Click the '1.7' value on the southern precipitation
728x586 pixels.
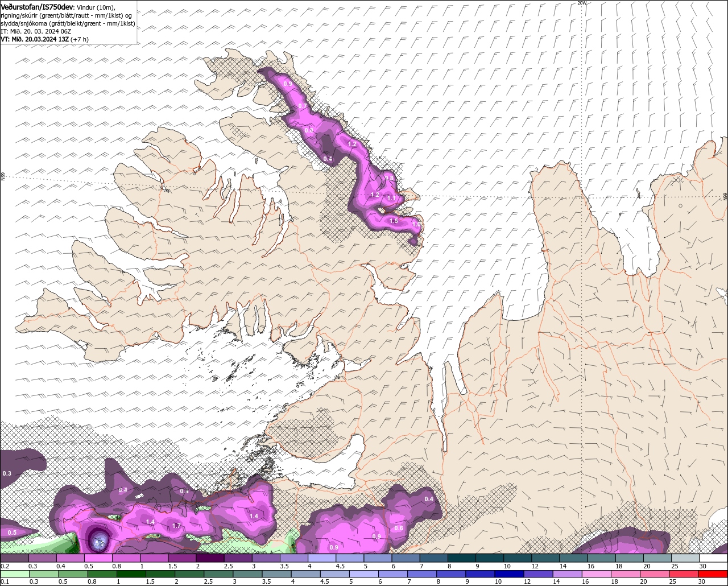[x=176, y=526]
